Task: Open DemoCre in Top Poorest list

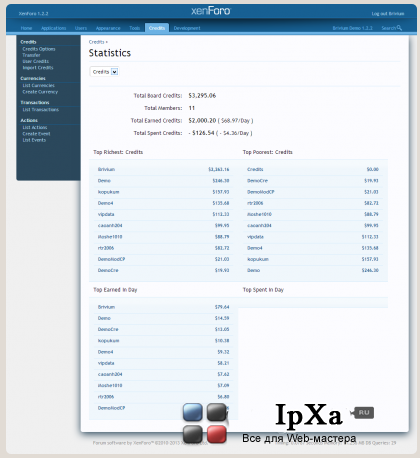Action: pyautogui.click(x=257, y=181)
